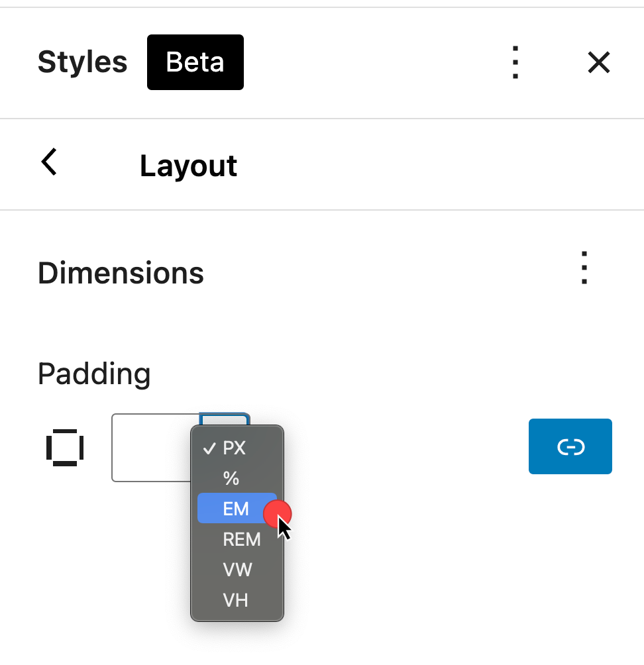Click the padding box sides icon

click(x=65, y=447)
